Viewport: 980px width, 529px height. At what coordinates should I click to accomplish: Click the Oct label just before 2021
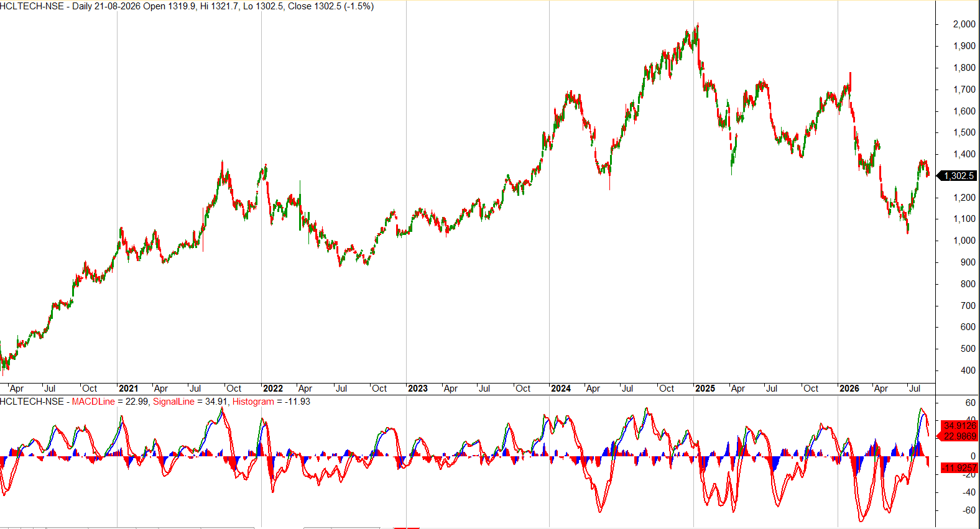[x=90, y=389]
